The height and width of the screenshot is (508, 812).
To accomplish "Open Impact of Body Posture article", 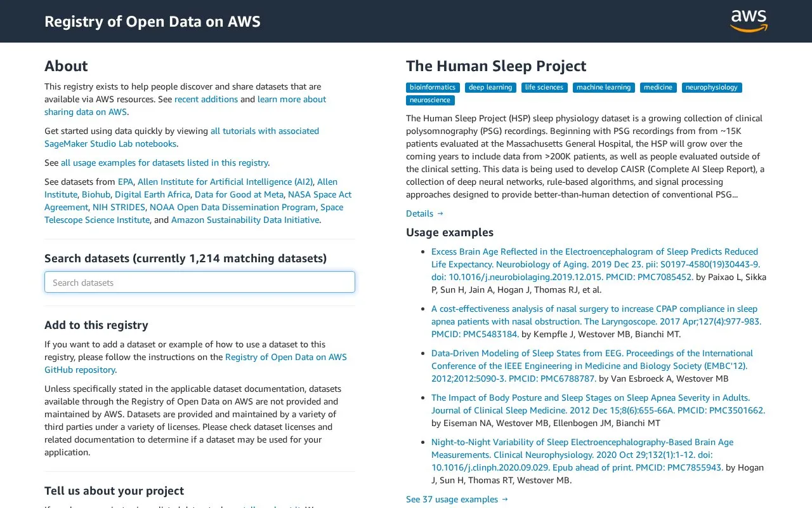I will [x=598, y=404].
